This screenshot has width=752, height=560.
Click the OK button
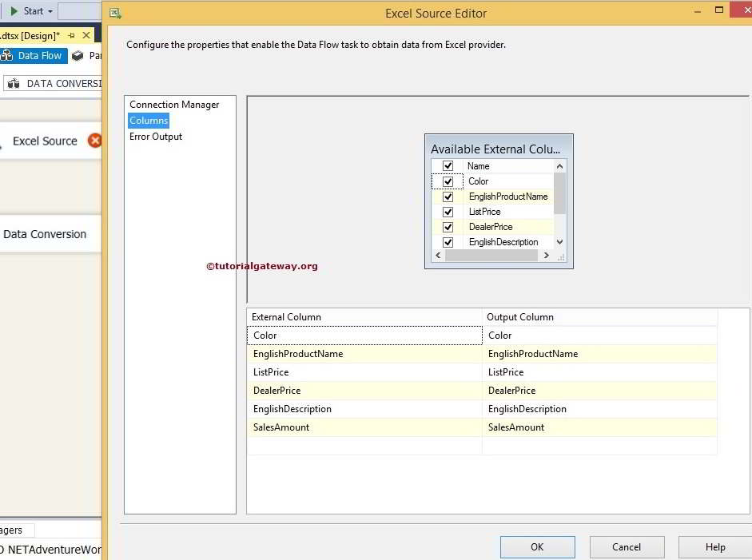[537, 547]
